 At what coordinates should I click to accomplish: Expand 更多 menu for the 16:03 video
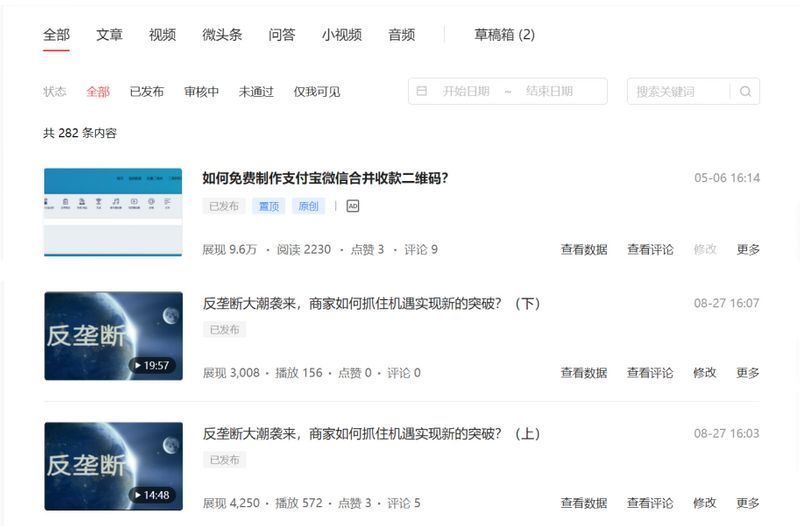(748, 503)
